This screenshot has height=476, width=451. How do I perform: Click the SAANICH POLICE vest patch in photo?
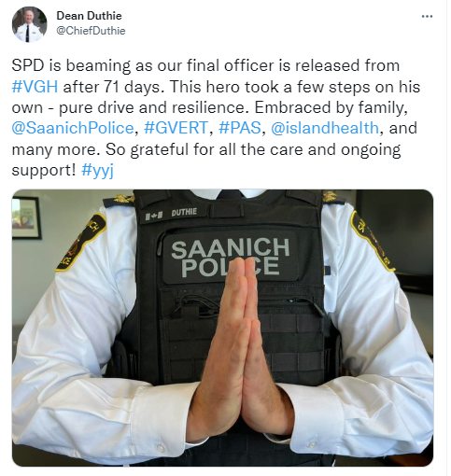click(231, 258)
